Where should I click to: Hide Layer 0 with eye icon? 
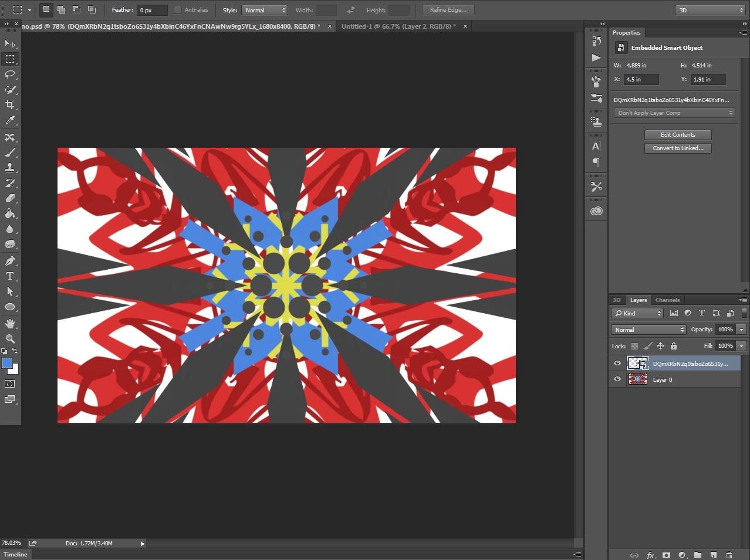click(x=617, y=379)
